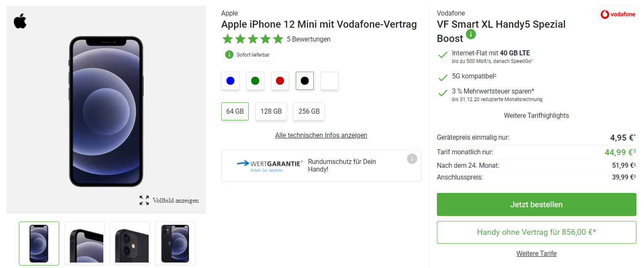The height and width of the screenshot is (268, 644).
Task: Click the fullscreen expand arrows icon
Action: point(144,200)
